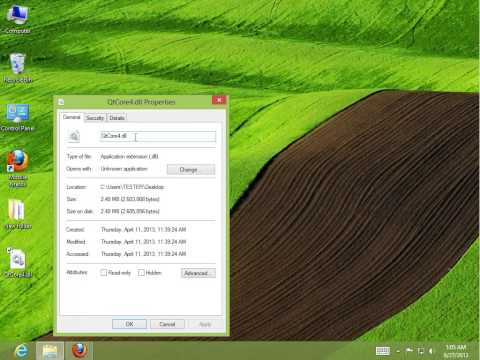
Task: Switch to the General tab
Action: (x=71, y=117)
